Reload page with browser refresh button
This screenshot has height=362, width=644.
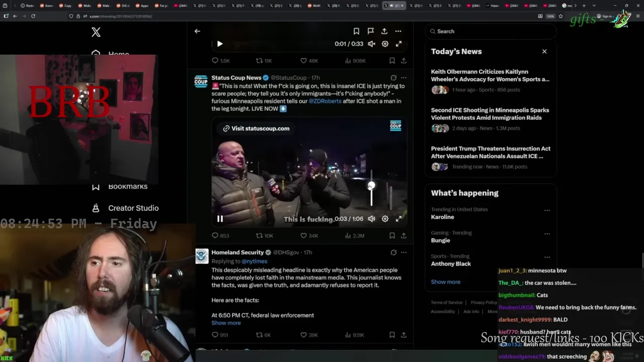click(33, 16)
